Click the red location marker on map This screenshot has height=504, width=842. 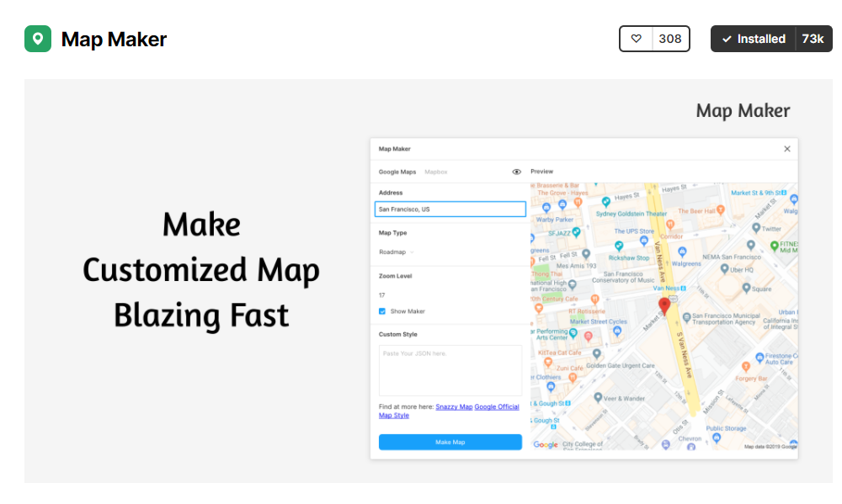click(664, 306)
